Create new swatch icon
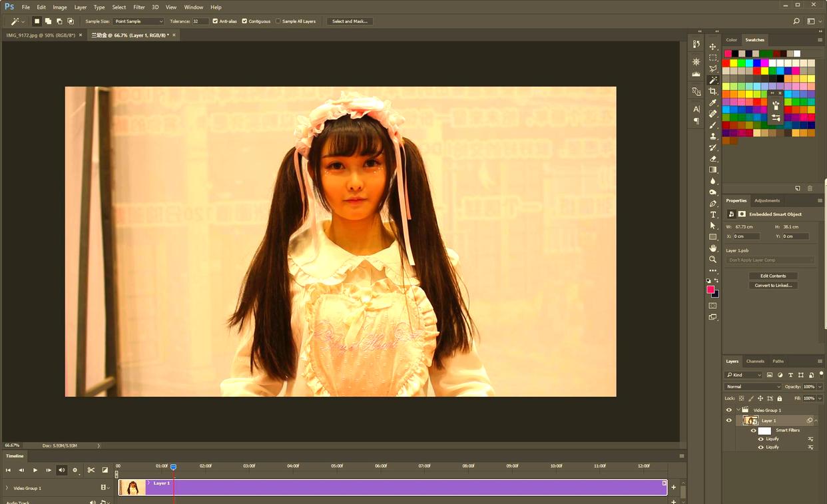The height and width of the screenshot is (504, 827). click(x=798, y=188)
